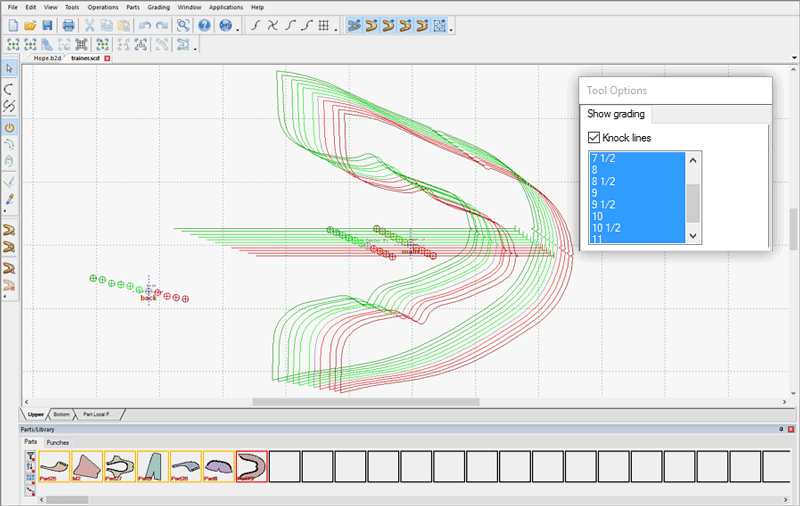Click the size list scrollbar thumb
This screenshot has width=800, height=506.
click(693, 203)
